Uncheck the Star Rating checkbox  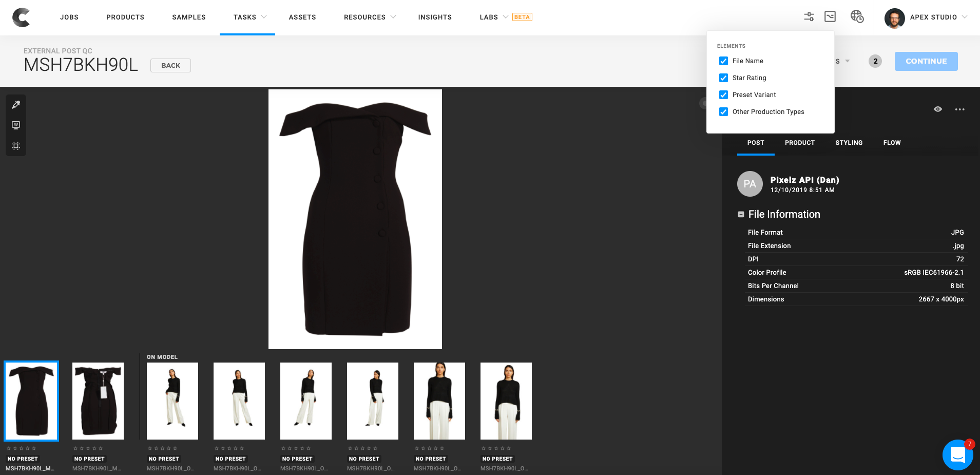pyautogui.click(x=723, y=78)
